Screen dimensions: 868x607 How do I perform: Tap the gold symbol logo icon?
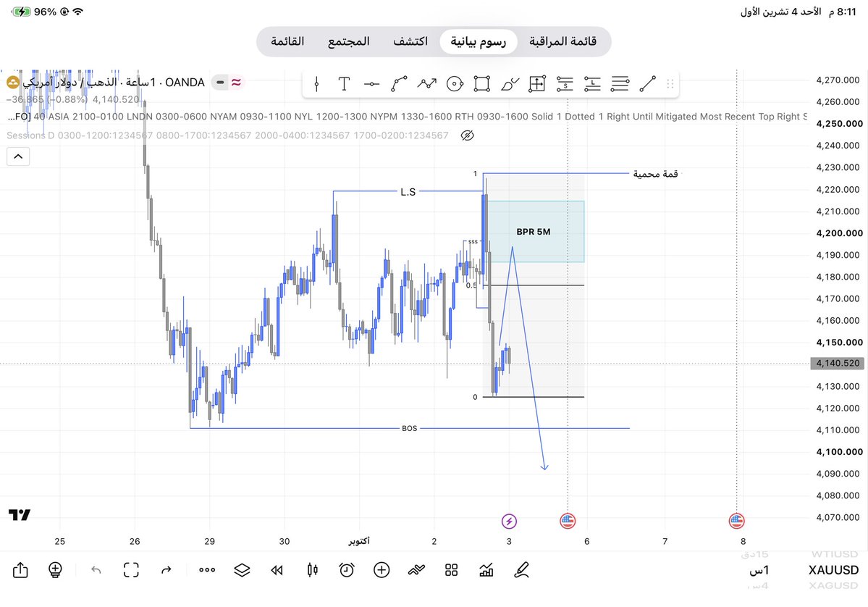pos(13,83)
